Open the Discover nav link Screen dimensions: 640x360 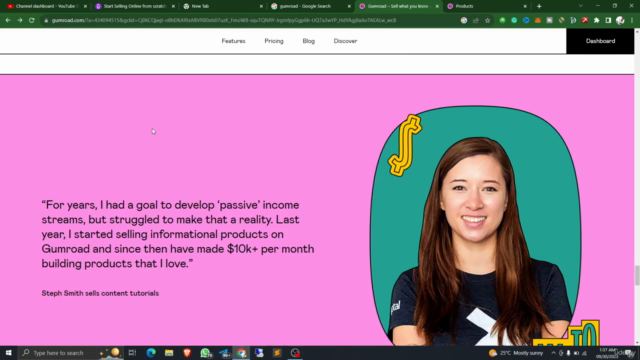[x=345, y=41]
